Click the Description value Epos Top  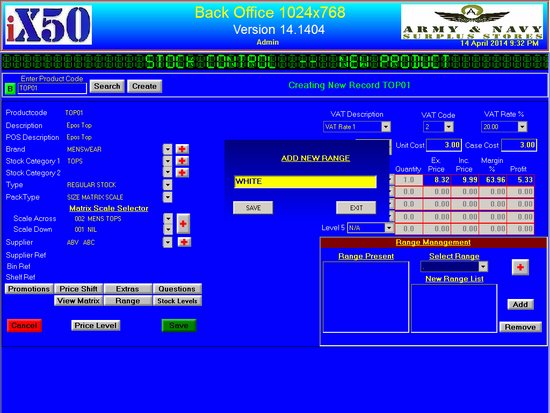79,125
